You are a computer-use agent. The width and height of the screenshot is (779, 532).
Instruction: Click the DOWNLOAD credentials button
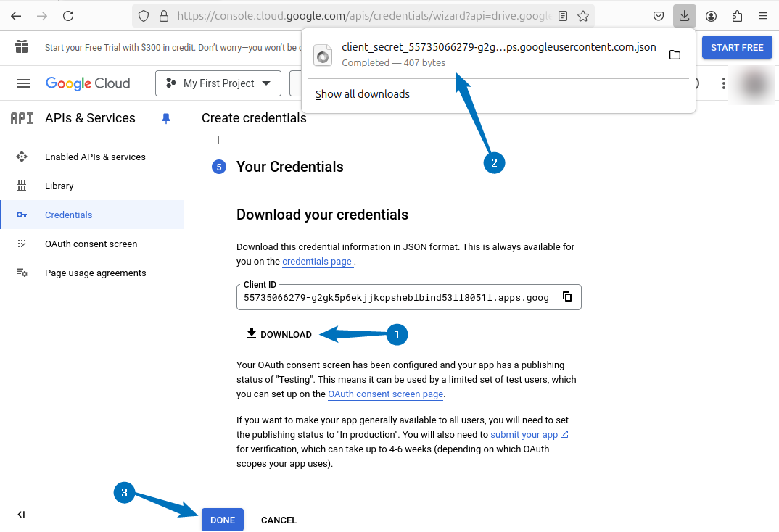tap(279, 334)
